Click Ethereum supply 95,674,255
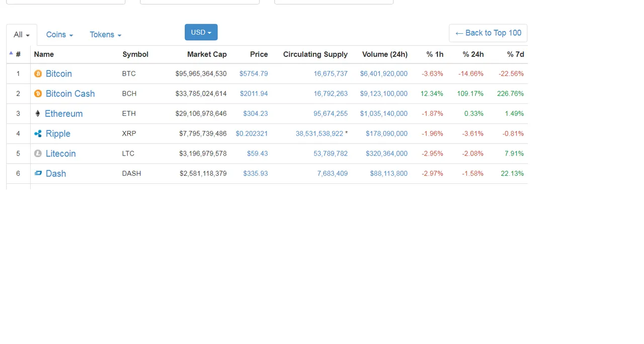644x344 pixels. pos(331,114)
